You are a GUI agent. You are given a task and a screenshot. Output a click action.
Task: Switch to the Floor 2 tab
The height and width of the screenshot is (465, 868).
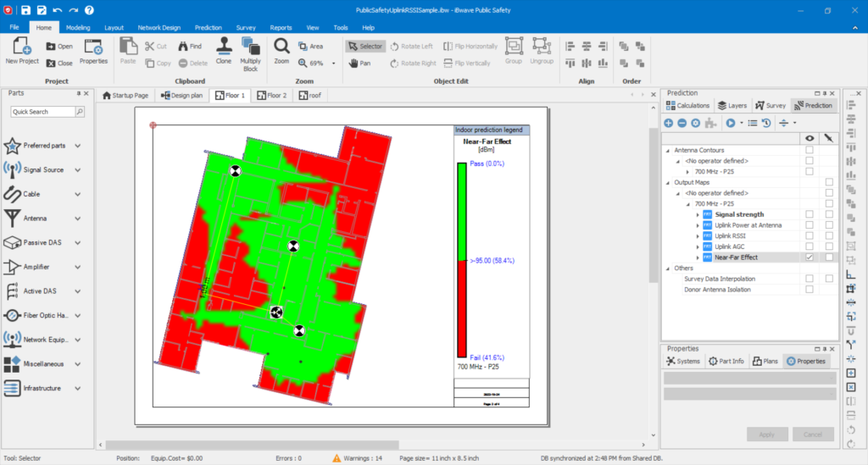(x=271, y=96)
